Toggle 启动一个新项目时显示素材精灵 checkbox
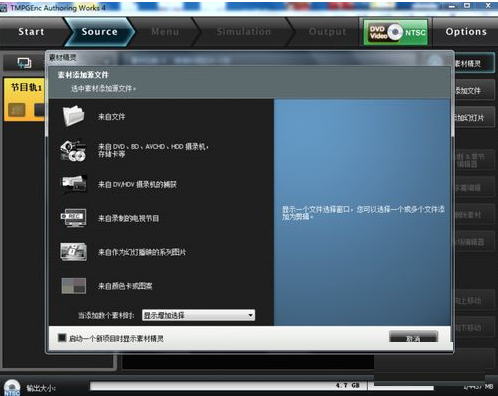Screen dimensions: 498x396 pos(62,338)
